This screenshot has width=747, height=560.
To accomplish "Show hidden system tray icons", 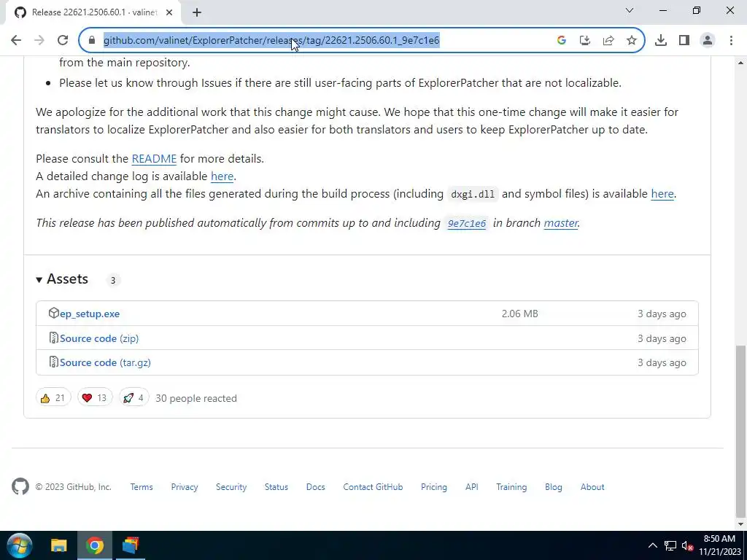I will [653, 545].
